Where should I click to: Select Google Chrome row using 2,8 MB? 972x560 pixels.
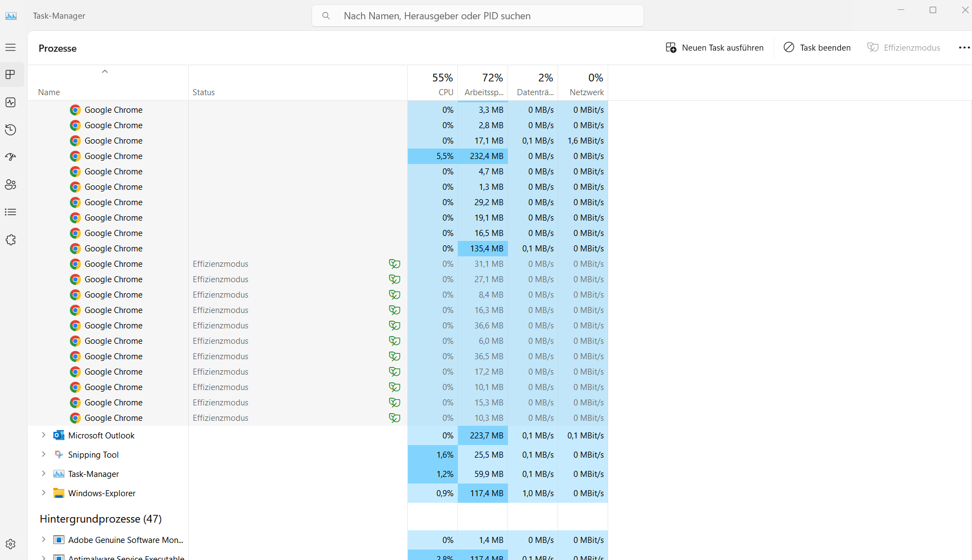(318, 125)
